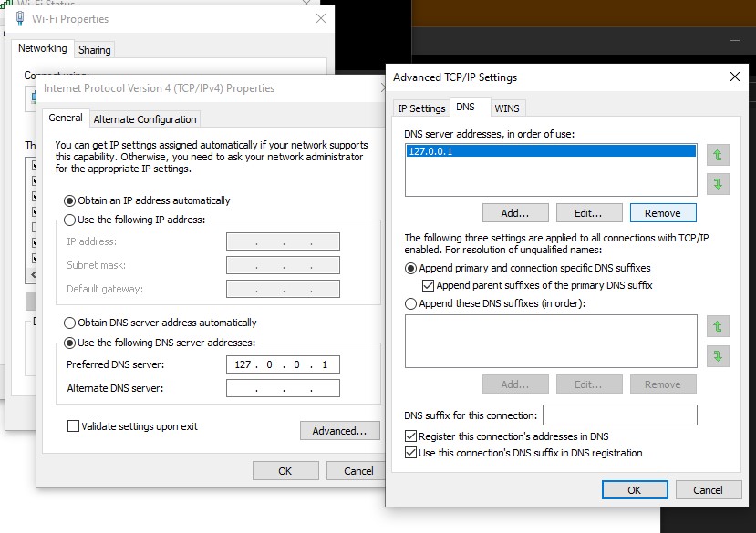The width and height of the screenshot is (756, 533).
Task: Uncheck Register this connection's addresses in DNS
Action: tap(410, 436)
